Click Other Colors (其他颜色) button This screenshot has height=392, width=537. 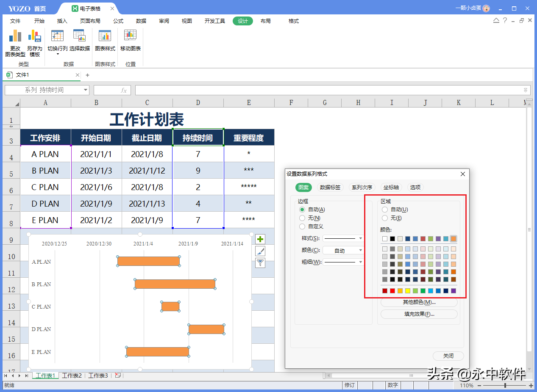419,302
